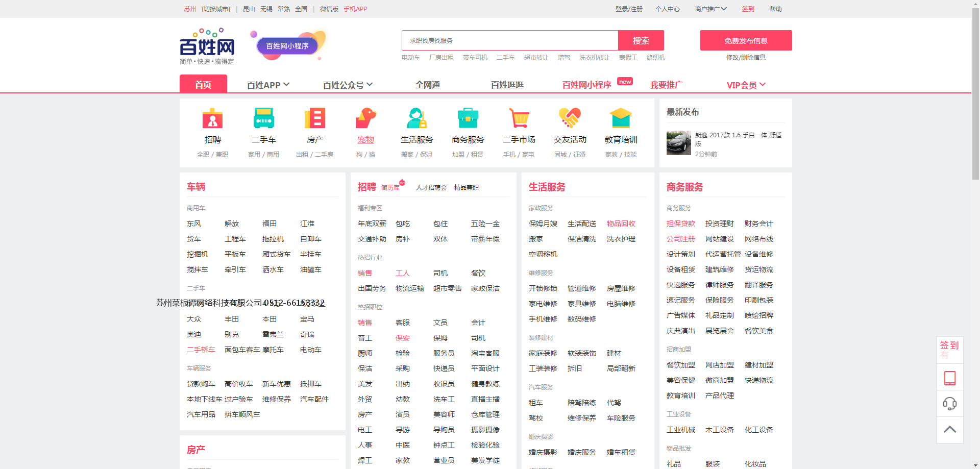Click the 年底双薪 link
980x469 pixels.
point(372,224)
